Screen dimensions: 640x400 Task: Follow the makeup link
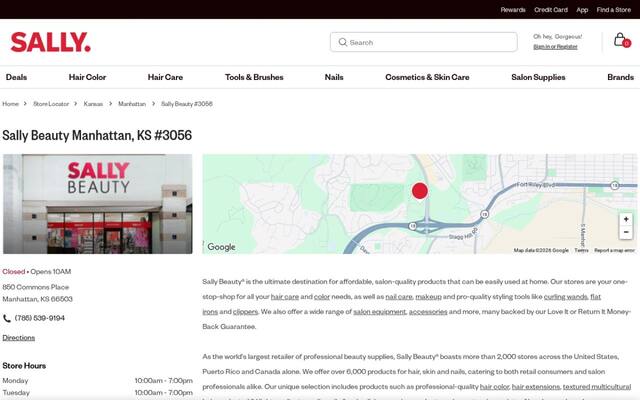pyautogui.click(x=428, y=297)
